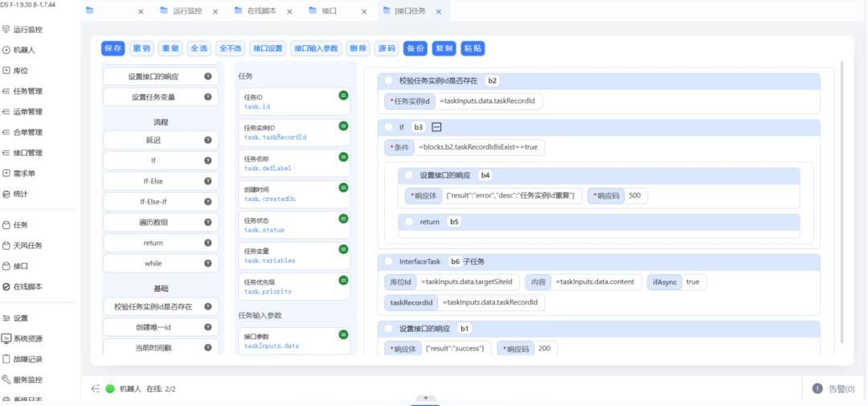Viewport: 868px width, 406px height.
Task: Check the InterfaceTask b6 block checkbox
Action: pyautogui.click(x=389, y=261)
